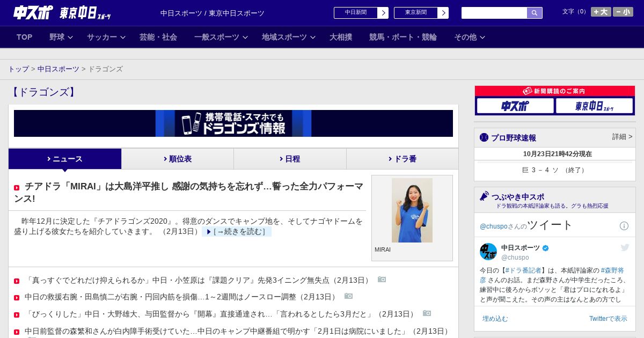Focus the header search input field
Viewport: 644px width, 338px height.
tap(494, 13)
